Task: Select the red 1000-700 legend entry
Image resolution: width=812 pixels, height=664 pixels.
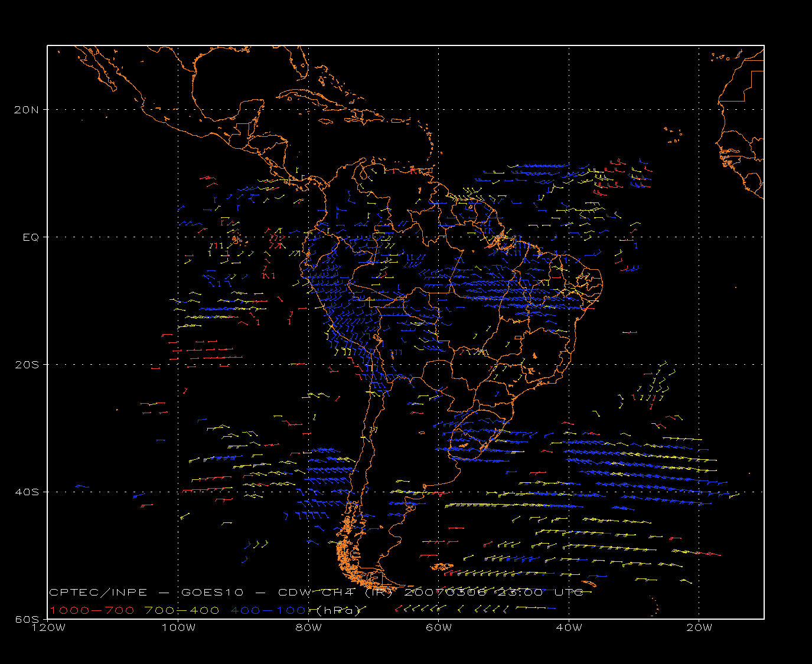Action: 92,610
